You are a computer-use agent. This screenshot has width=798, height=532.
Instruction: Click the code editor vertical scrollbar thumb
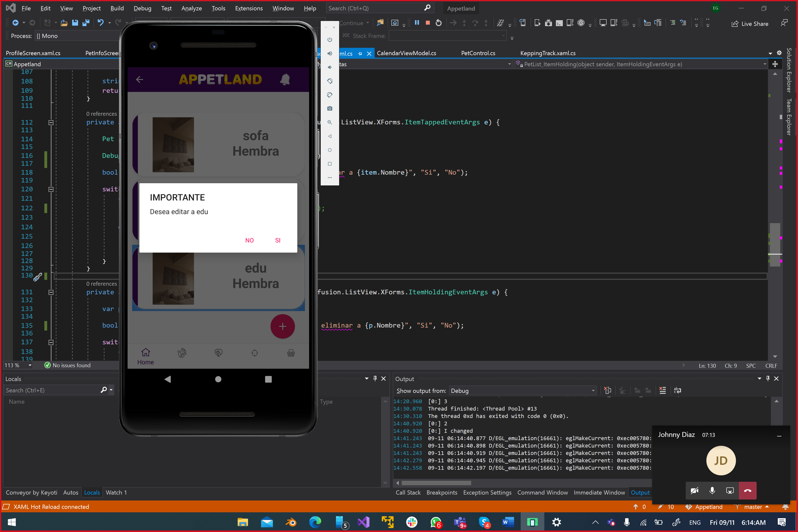pos(775,245)
